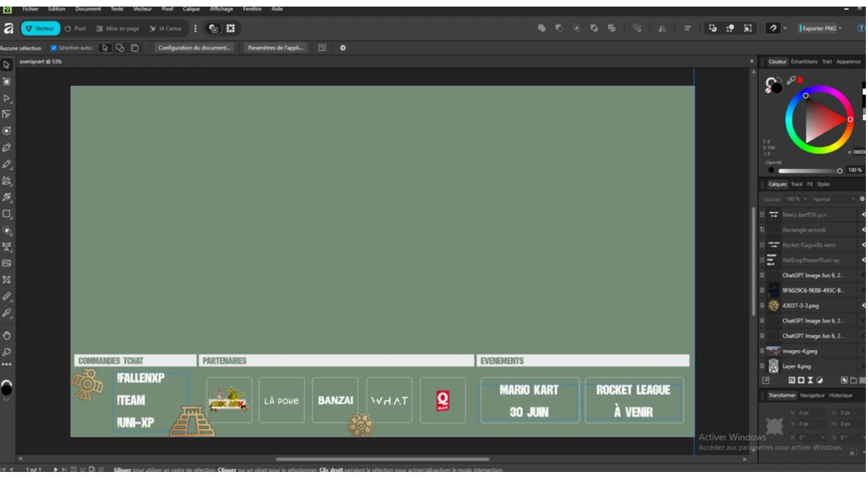Click the adjustments half-circle icon below layers
Screen dimensions: 868x491
point(820,381)
